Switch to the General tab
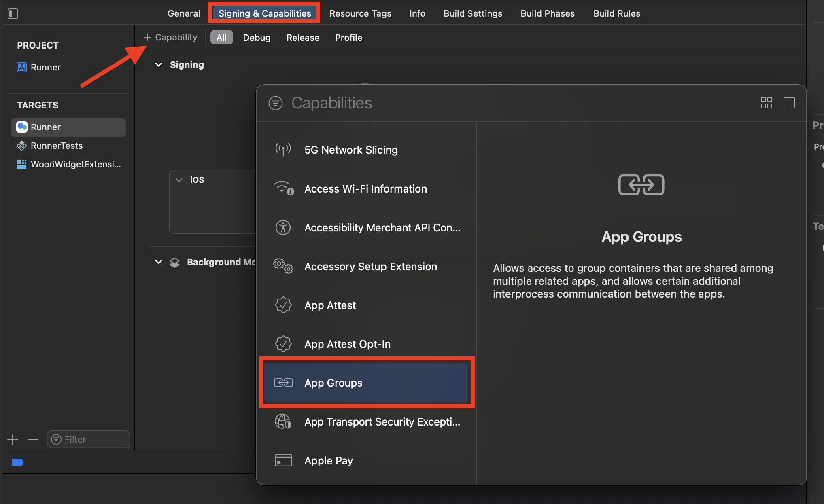Viewport: 824px width, 504px height. (184, 13)
